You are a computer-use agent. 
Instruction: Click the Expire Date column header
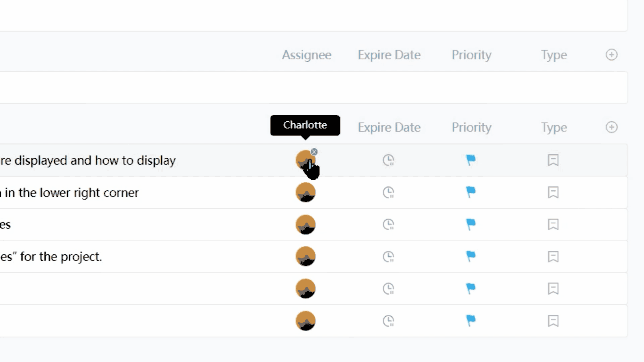(389, 55)
